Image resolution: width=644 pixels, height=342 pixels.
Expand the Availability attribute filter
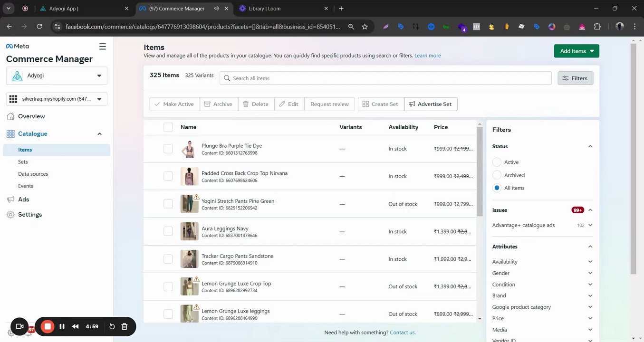(590, 262)
